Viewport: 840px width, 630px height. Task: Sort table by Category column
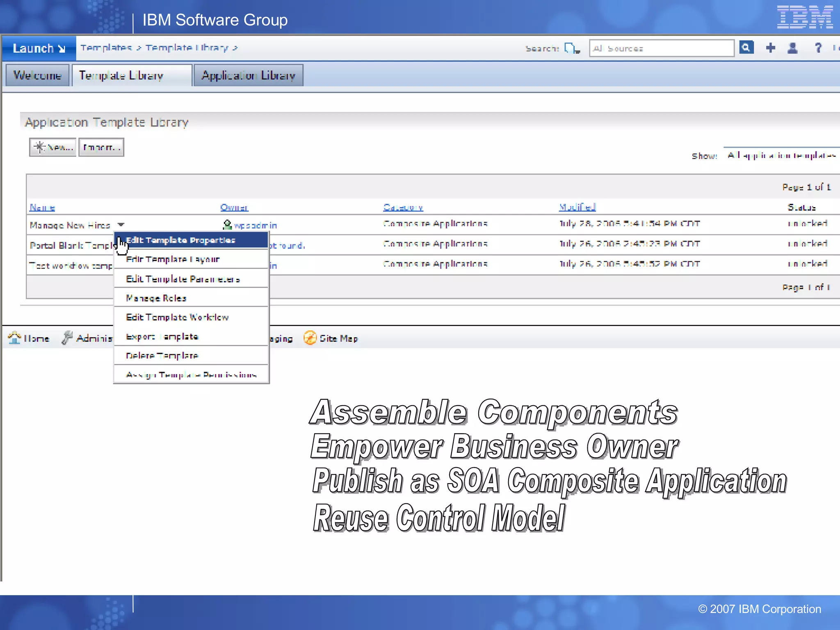click(403, 208)
